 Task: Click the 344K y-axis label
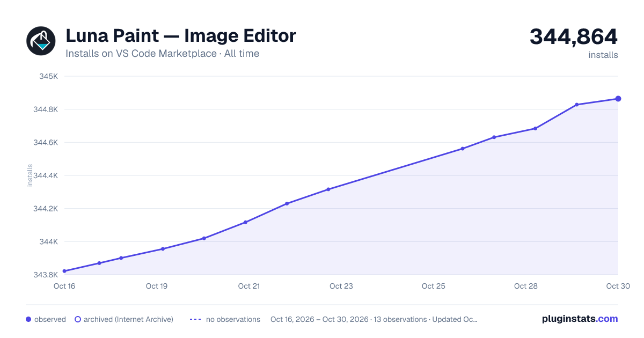tap(48, 242)
